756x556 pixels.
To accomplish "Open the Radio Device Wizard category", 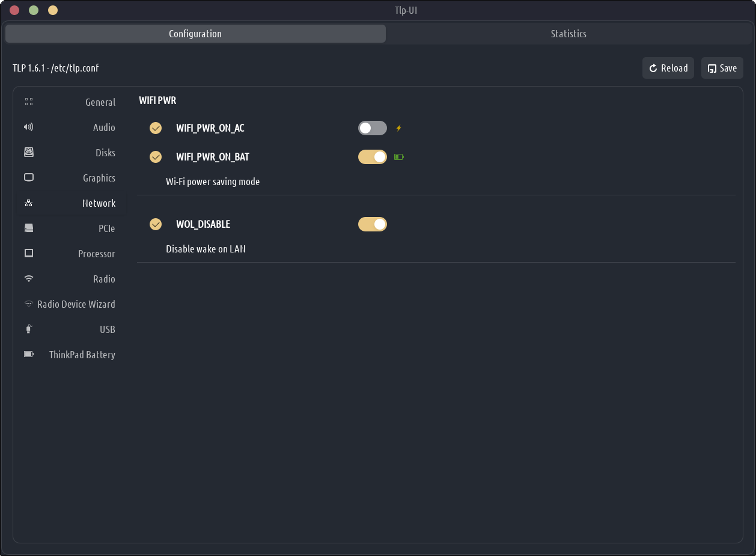I will [x=76, y=304].
